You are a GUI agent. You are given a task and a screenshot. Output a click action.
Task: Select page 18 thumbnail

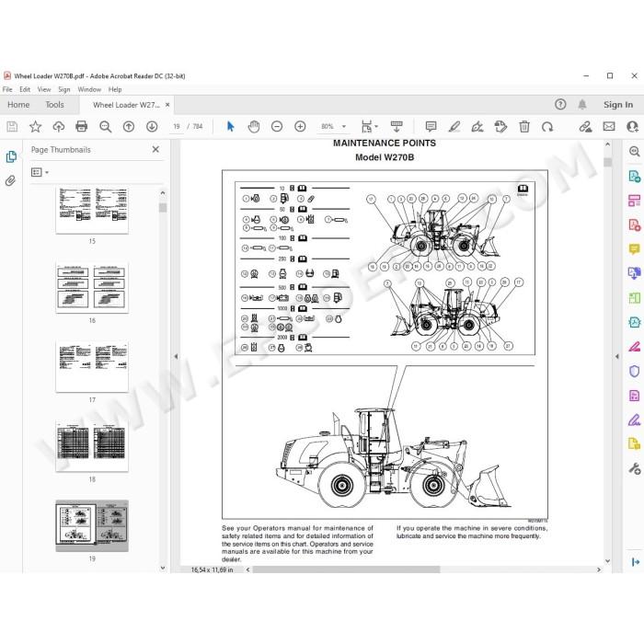click(92, 445)
